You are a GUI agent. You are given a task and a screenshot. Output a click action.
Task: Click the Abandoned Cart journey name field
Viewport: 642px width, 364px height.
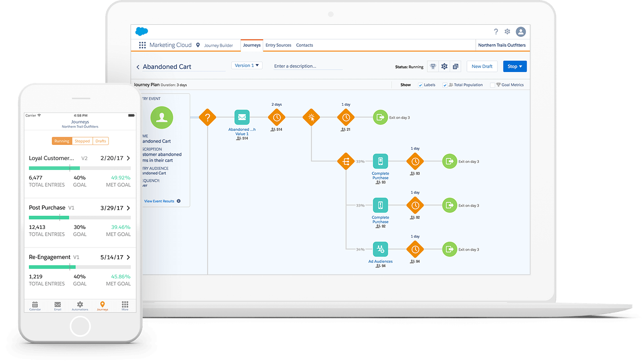click(x=184, y=67)
